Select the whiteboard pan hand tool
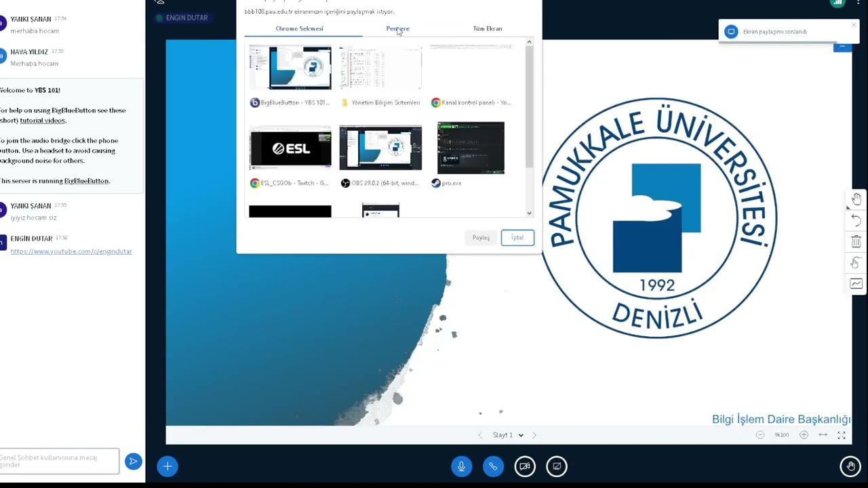The image size is (868, 488). (x=856, y=199)
